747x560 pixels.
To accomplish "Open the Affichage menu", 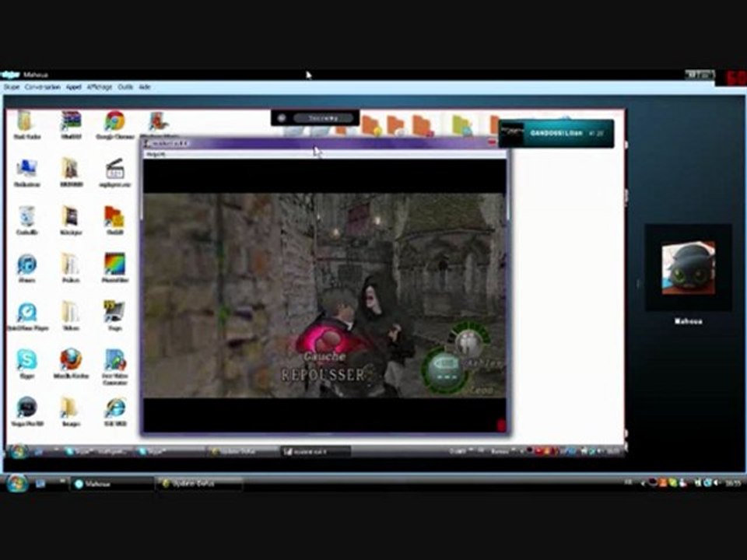I will pos(99,87).
